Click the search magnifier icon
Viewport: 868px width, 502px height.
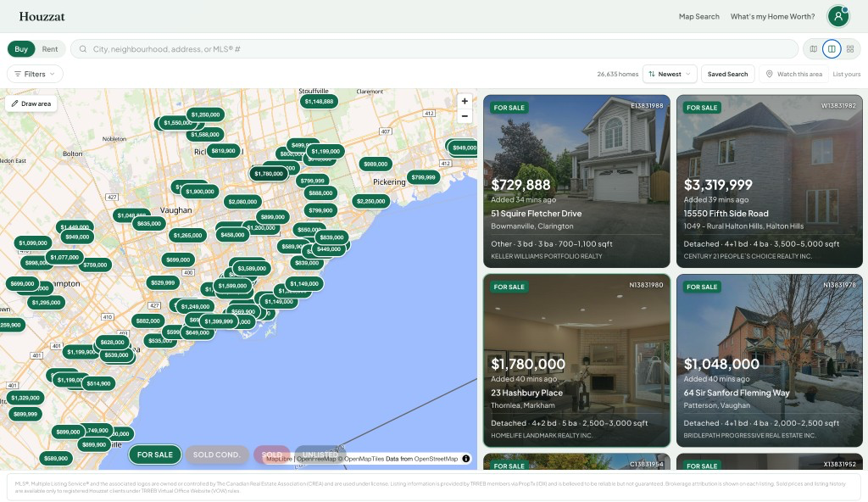83,49
